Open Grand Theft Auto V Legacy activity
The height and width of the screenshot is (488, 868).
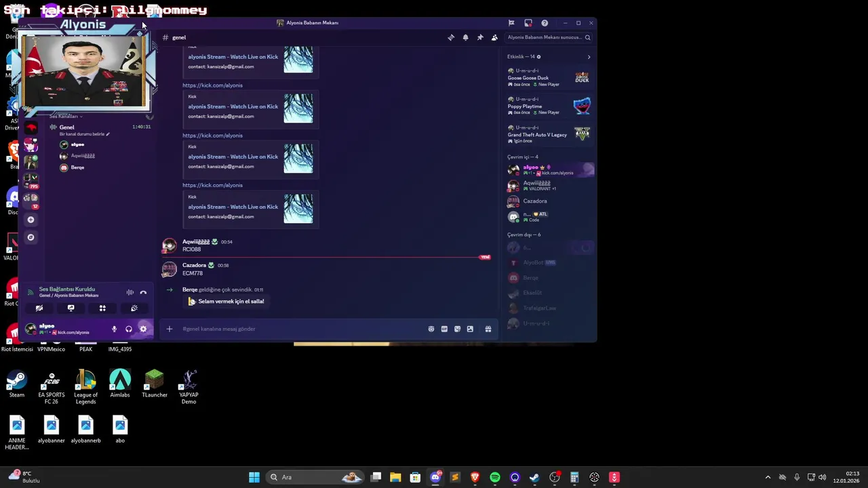(549, 134)
